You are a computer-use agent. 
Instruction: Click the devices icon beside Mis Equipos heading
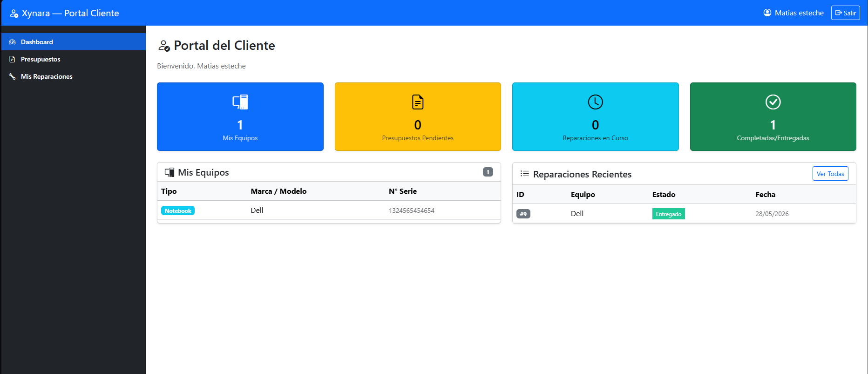pyautogui.click(x=170, y=172)
